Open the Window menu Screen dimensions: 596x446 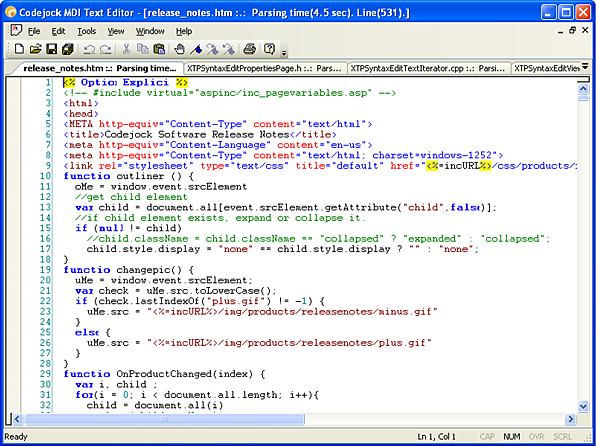pos(150,31)
